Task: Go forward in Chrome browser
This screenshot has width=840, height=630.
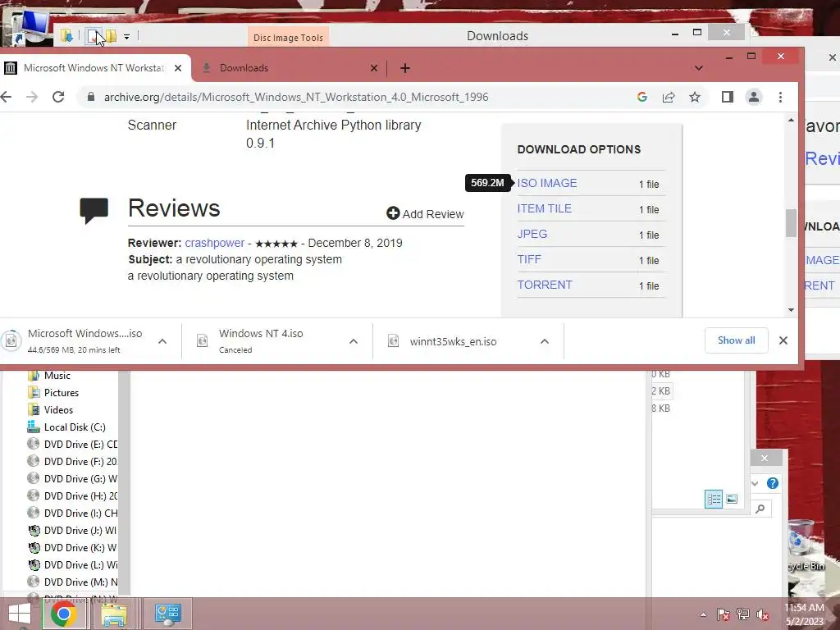Action: 32,97
